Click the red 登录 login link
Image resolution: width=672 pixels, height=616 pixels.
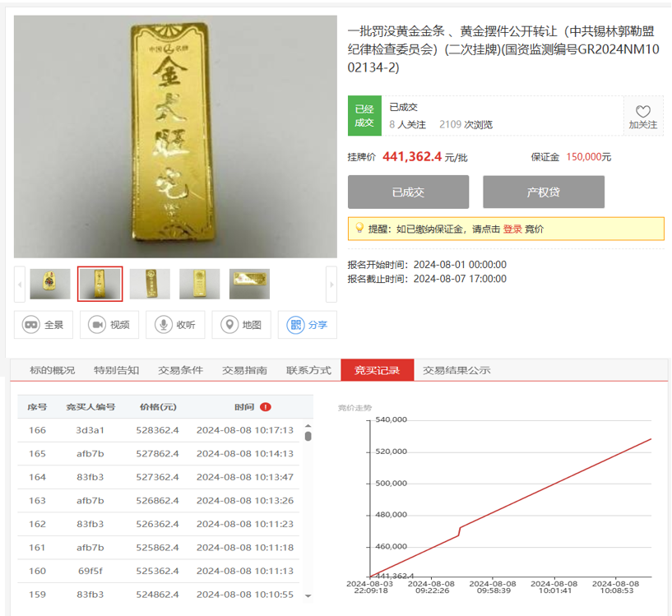coord(512,229)
